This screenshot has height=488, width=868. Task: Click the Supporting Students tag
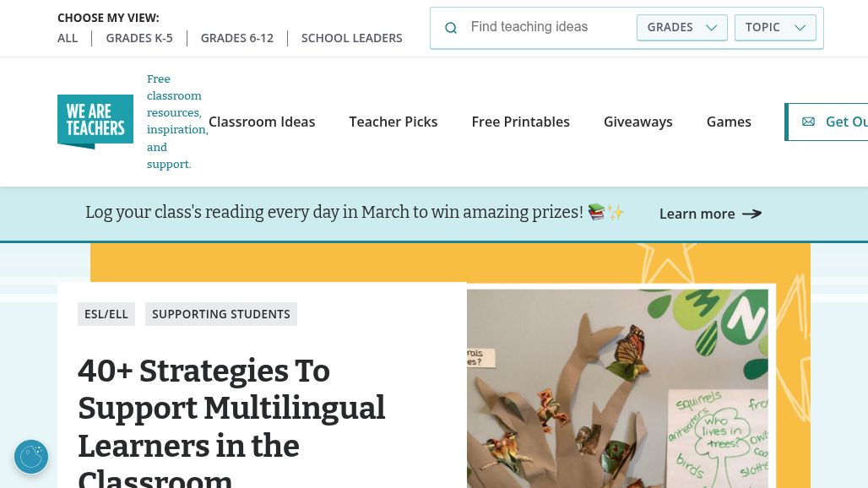221,314
